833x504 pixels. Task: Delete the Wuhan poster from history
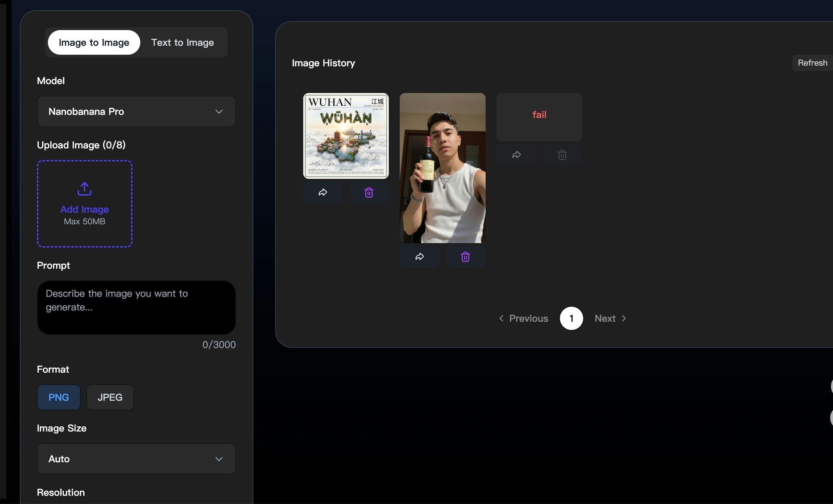(x=368, y=192)
